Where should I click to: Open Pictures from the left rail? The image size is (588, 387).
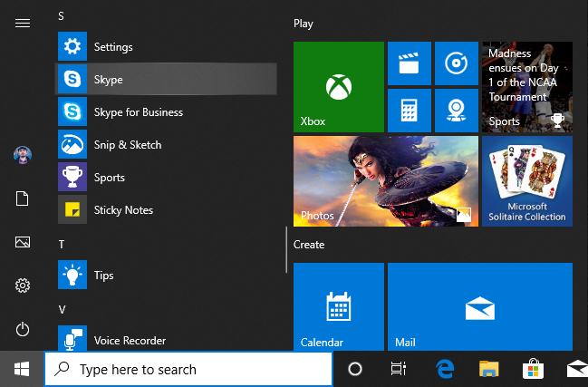(x=23, y=242)
